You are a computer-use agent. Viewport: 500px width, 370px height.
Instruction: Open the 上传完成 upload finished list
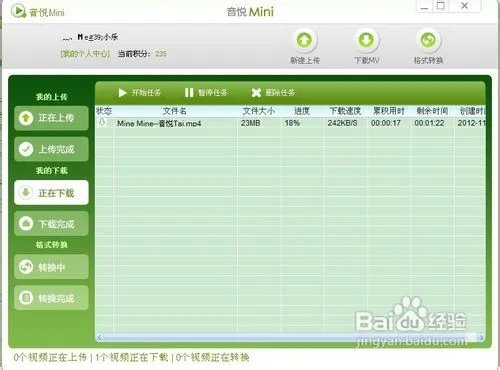[51, 149]
